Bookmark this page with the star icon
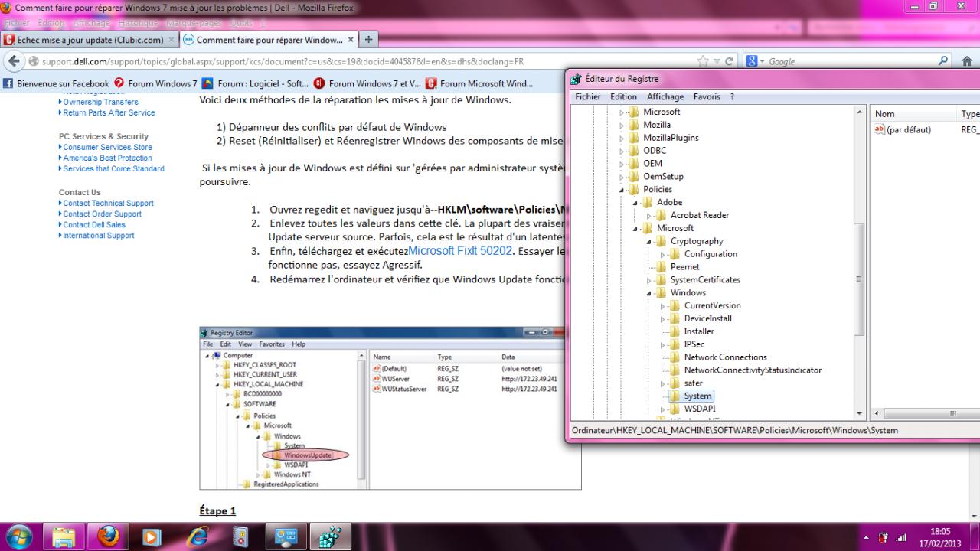980x551 pixels. pos(703,61)
